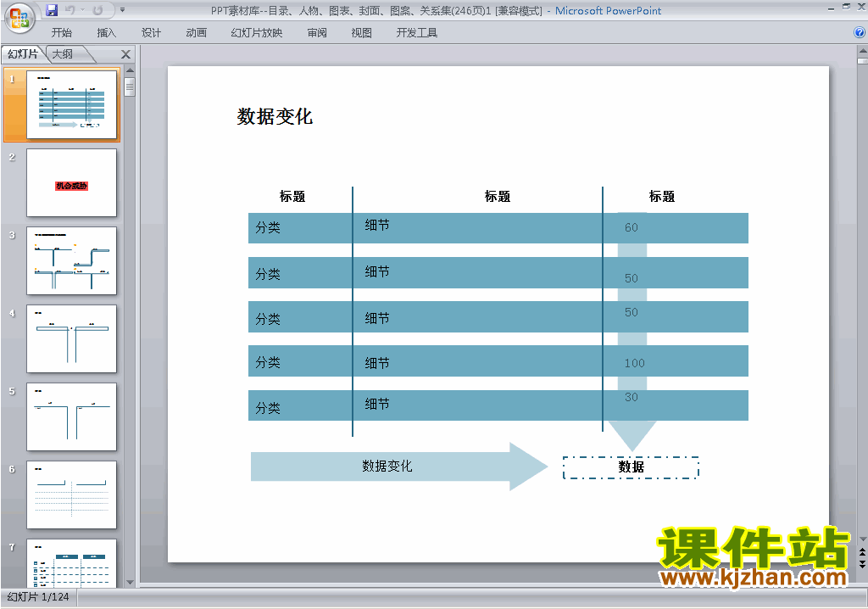Open the 幻灯片放映 ribbon tab
Image resolution: width=868 pixels, height=609 pixels.
click(256, 33)
